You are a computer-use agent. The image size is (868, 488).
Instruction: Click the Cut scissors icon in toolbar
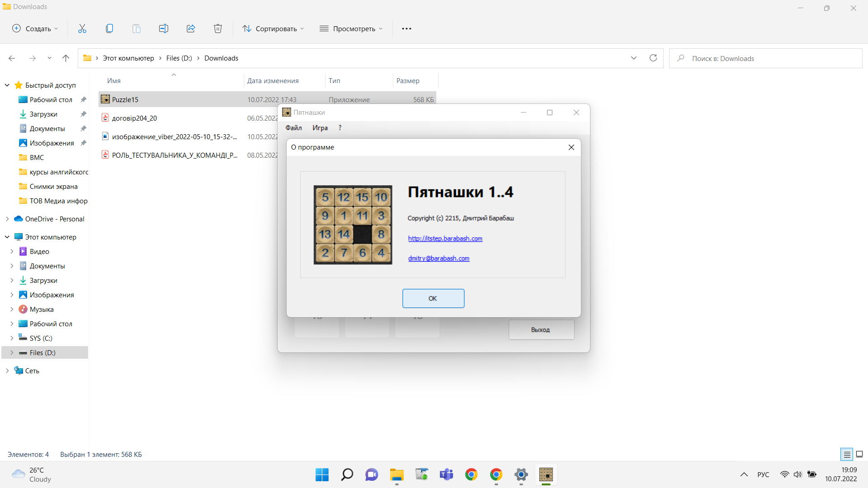pyautogui.click(x=82, y=28)
